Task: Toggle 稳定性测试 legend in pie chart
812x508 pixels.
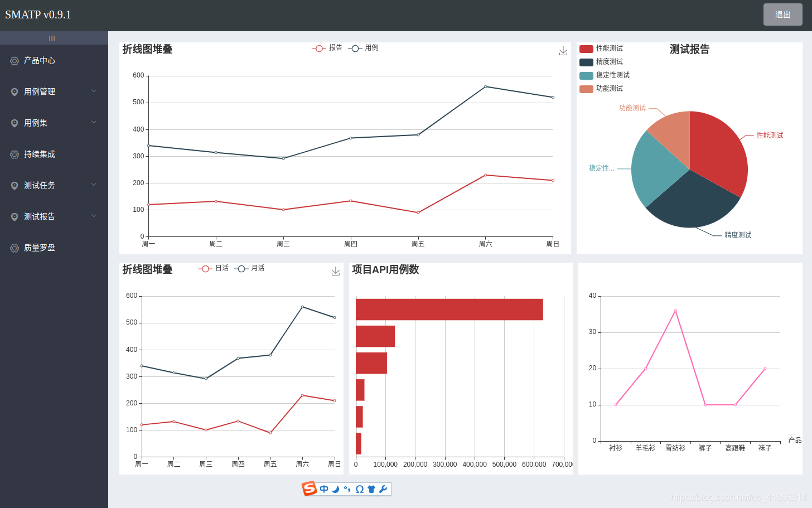Action: 605,75
